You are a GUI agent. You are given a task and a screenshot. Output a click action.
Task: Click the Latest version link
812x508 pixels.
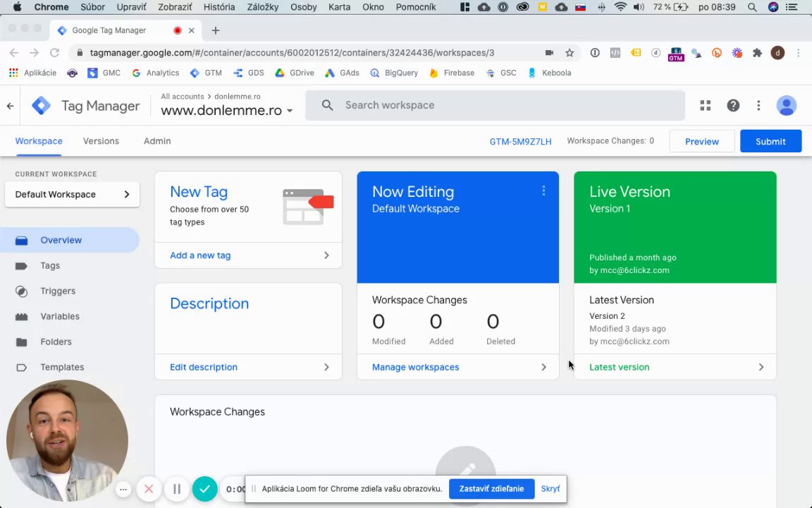(x=620, y=367)
